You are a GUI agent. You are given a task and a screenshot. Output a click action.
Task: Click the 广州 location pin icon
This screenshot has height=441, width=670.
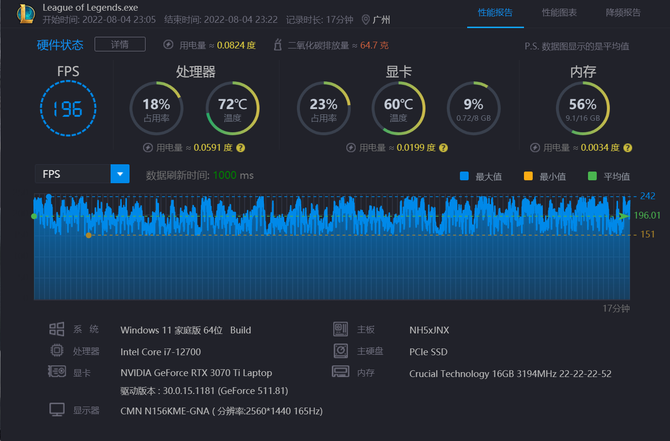[365, 20]
